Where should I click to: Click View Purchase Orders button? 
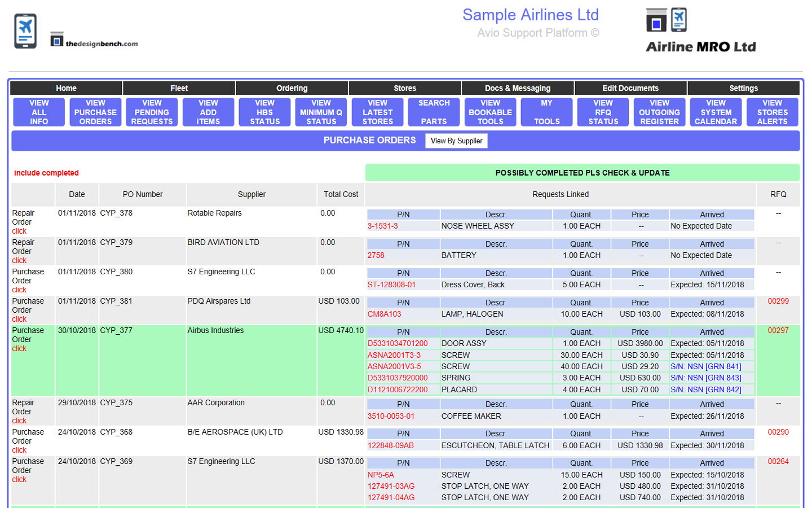pyautogui.click(x=95, y=112)
